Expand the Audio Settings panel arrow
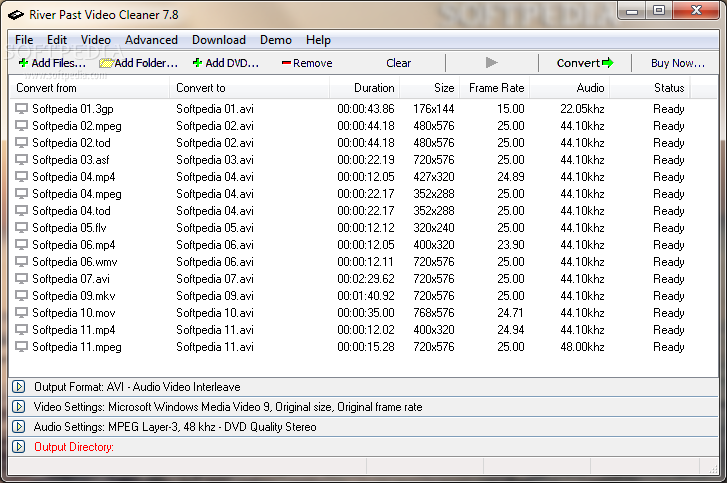 pyautogui.click(x=19, y=426)
